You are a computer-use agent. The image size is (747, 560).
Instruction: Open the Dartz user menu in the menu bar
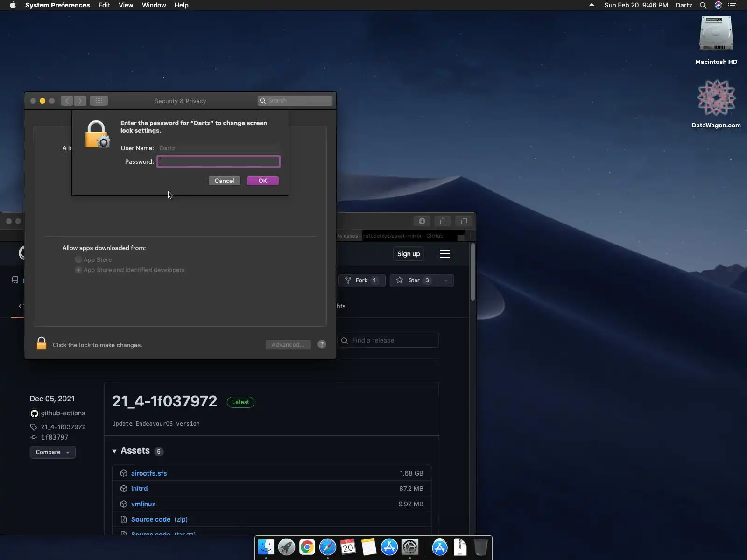point(684,5)
